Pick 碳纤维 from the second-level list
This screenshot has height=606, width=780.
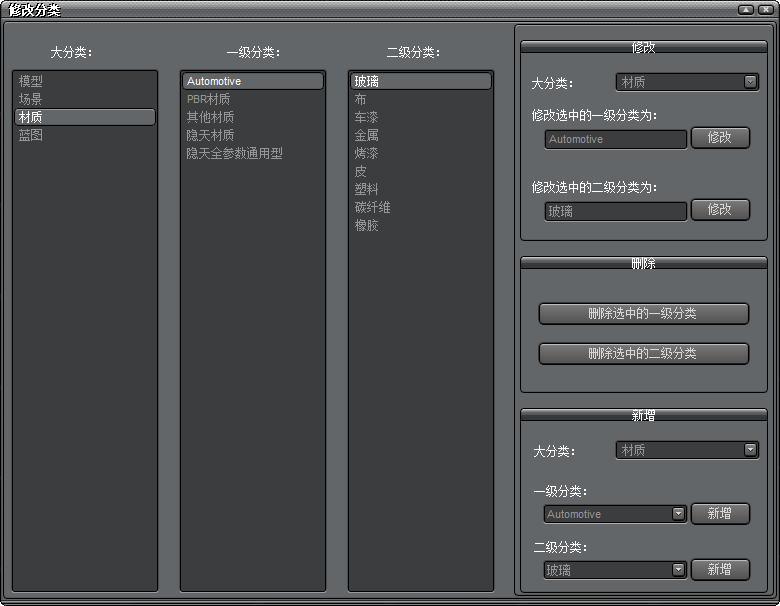click(x=372, y=207)
